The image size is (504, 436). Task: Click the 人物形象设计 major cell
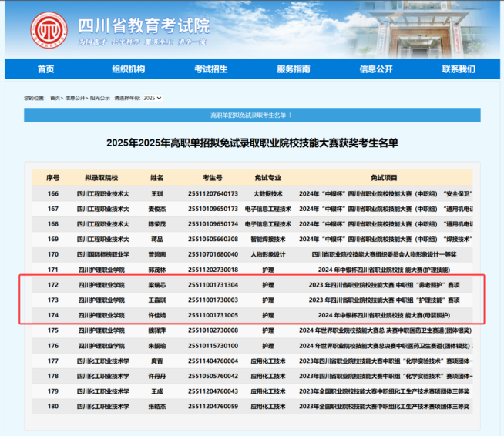pyautogui.click(x=268, y=254)
